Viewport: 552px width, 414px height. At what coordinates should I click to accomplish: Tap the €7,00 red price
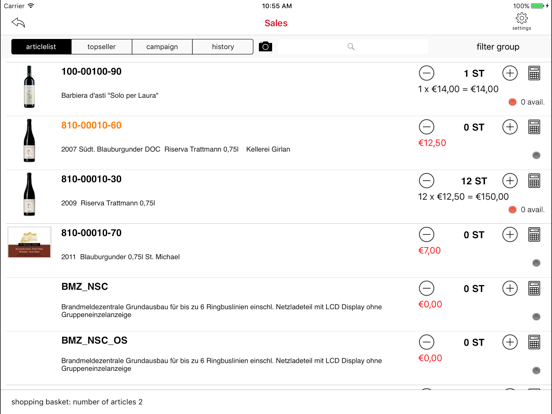point(429,251)
